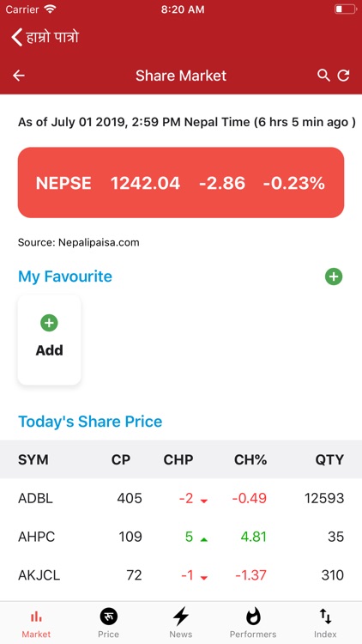The image size is (362, 644).
Task: Select the Market tab
Action: (x=36, y=623)
